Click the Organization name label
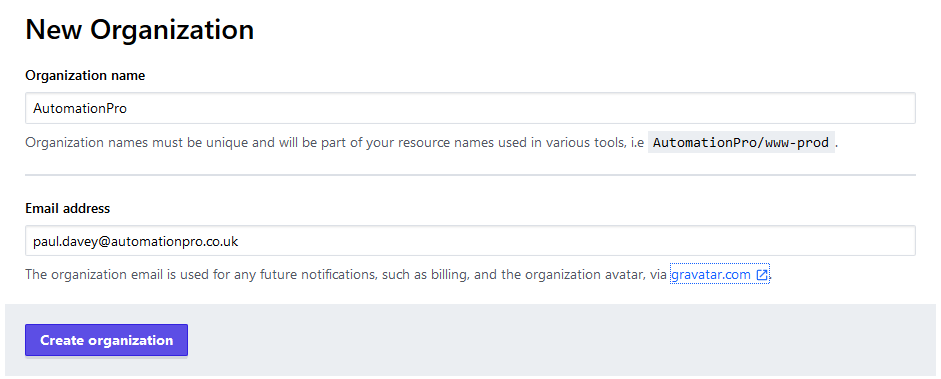941x379 pixels. [85, 76]
